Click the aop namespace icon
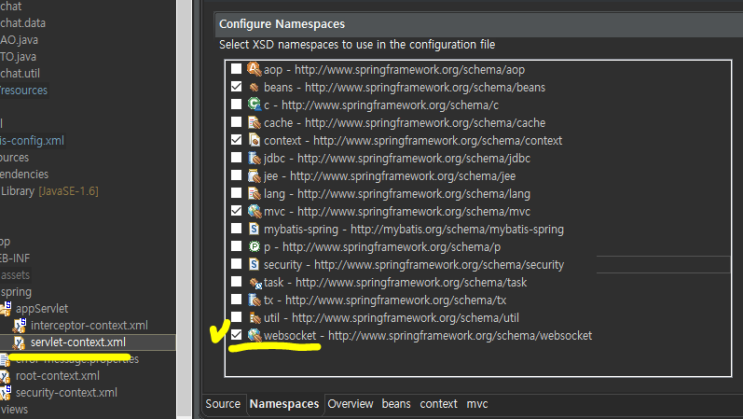 coord(254,69)
